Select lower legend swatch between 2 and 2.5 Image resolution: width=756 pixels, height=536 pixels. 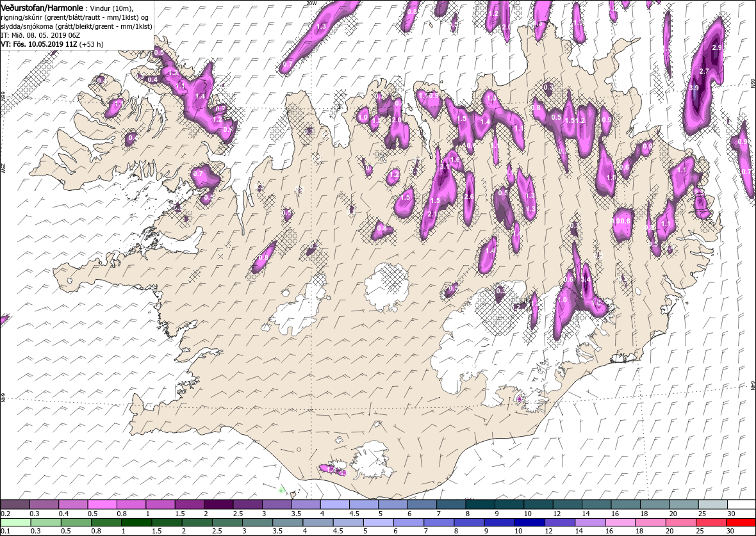[197, 523]
